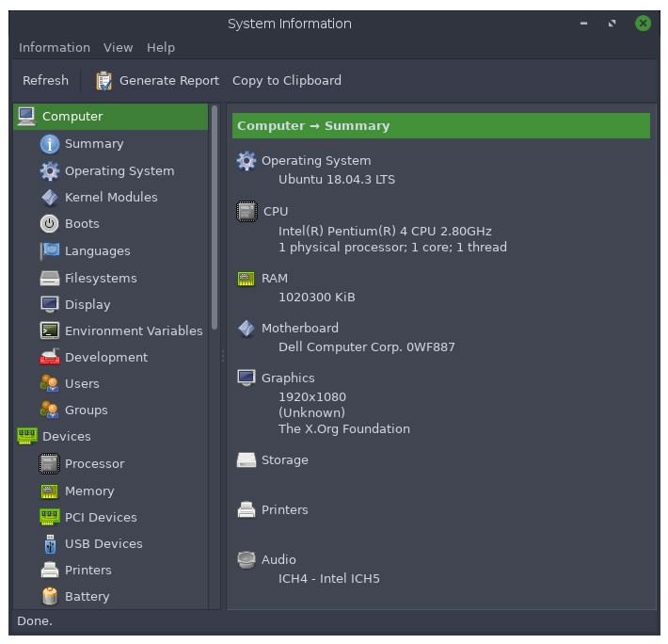Click 'Done.' in the status bar
Image resolution: width=668 pixels, height=644 pixels.
(35, 621)
